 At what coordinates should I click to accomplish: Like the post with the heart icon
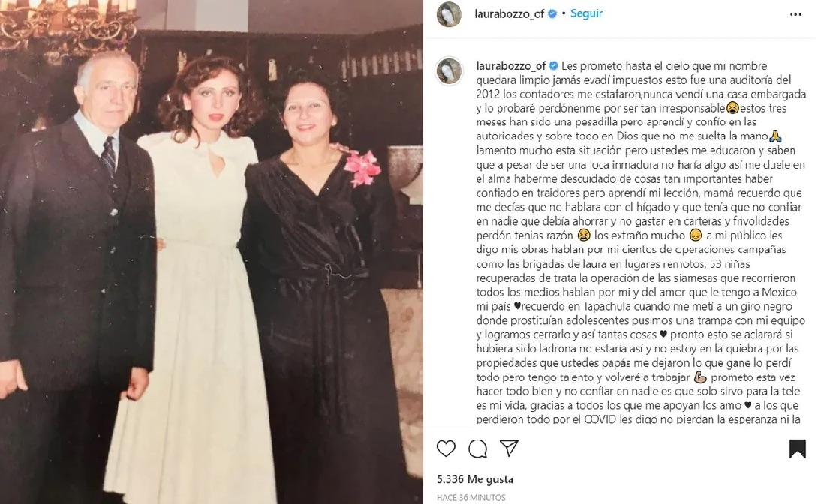(x=446, y=448)
